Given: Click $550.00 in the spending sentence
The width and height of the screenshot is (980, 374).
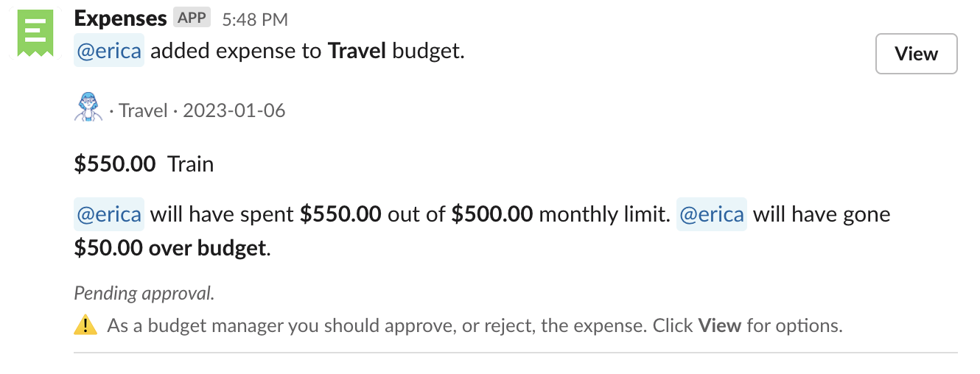Looking at the screenshot, I should pos(340,214).
